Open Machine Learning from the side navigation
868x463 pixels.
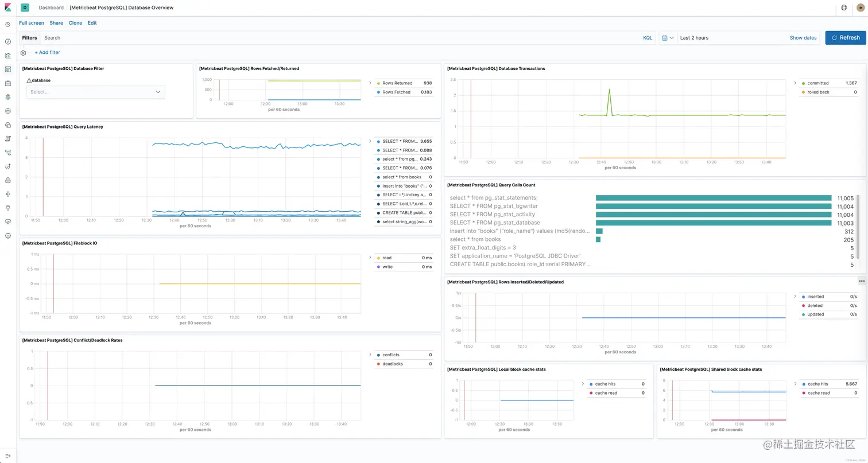8,111
